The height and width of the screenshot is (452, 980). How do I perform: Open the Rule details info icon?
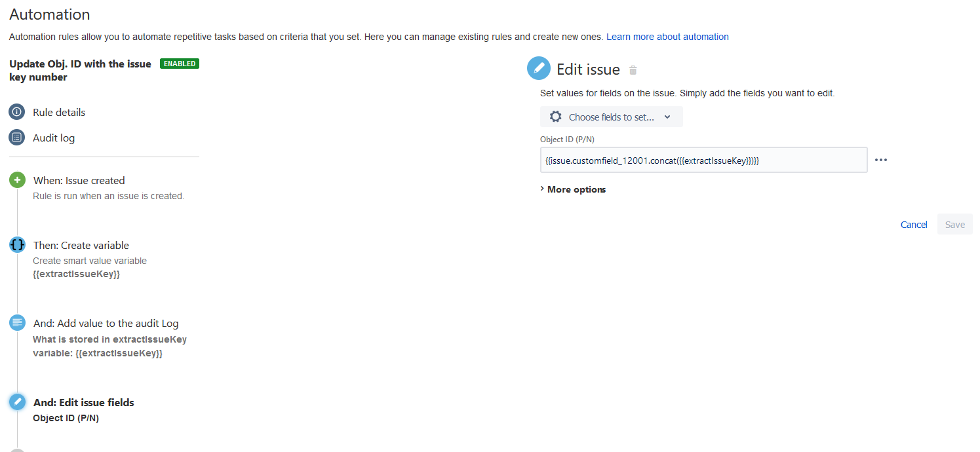17,112
